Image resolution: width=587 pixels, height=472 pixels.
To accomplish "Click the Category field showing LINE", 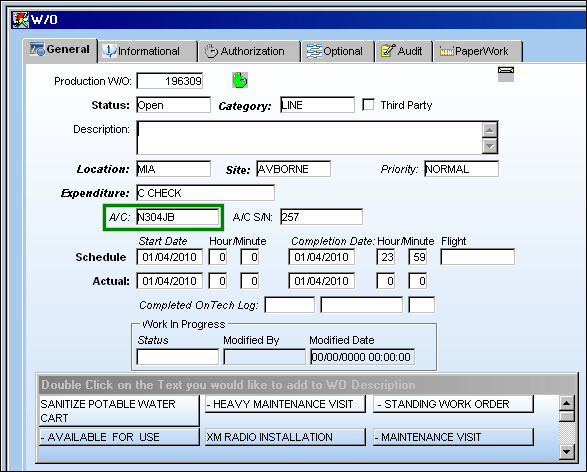I will (x=317, y=105).
